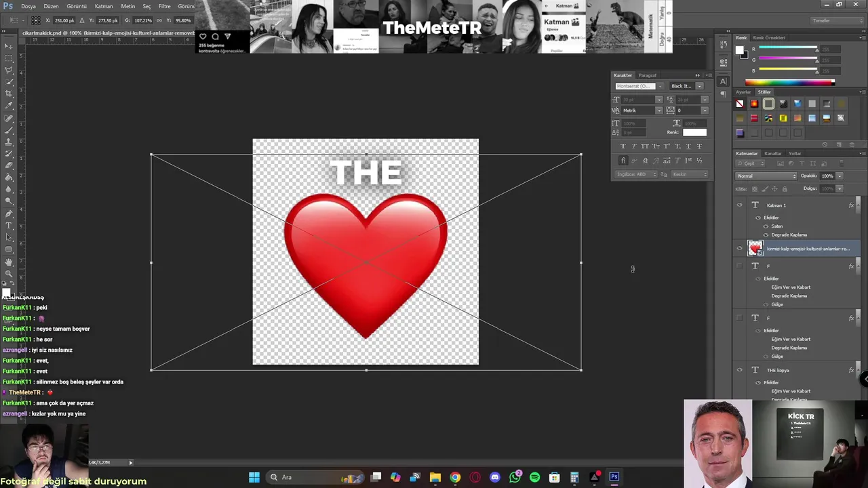
Task: Open the Katman menu
Action: point(104,6)
